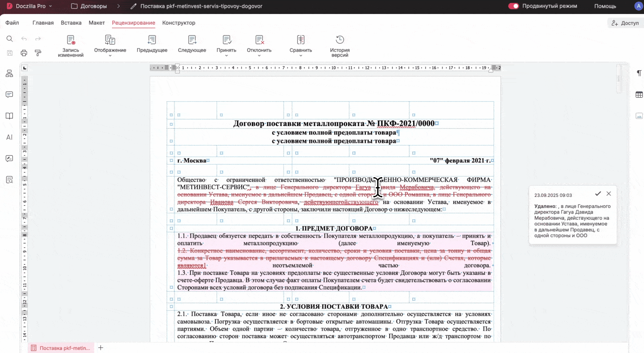Click the г. Москва text
The height and width of the screenshot is (353, 644).
192,160
